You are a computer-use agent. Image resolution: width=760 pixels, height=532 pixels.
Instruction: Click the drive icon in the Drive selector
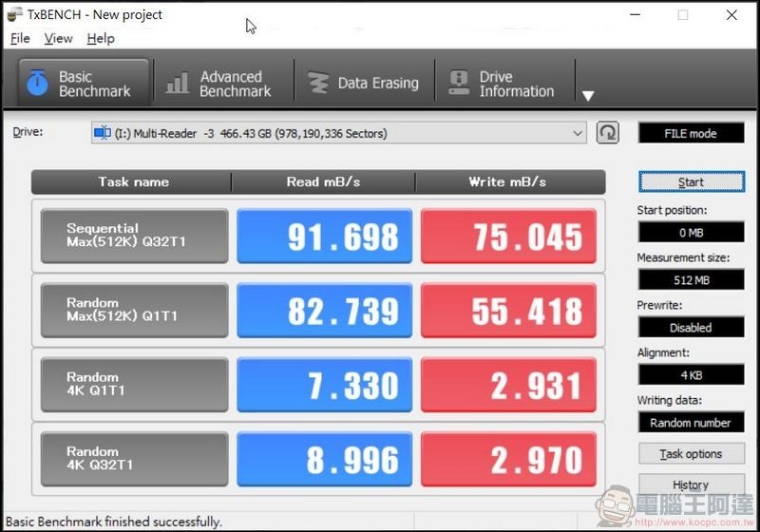click(x=103, y=133)
